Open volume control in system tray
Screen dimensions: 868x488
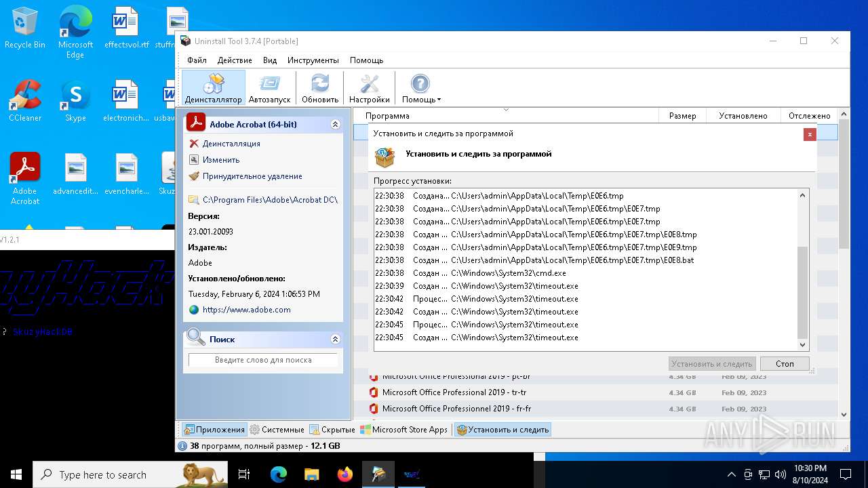click(781, 474)
